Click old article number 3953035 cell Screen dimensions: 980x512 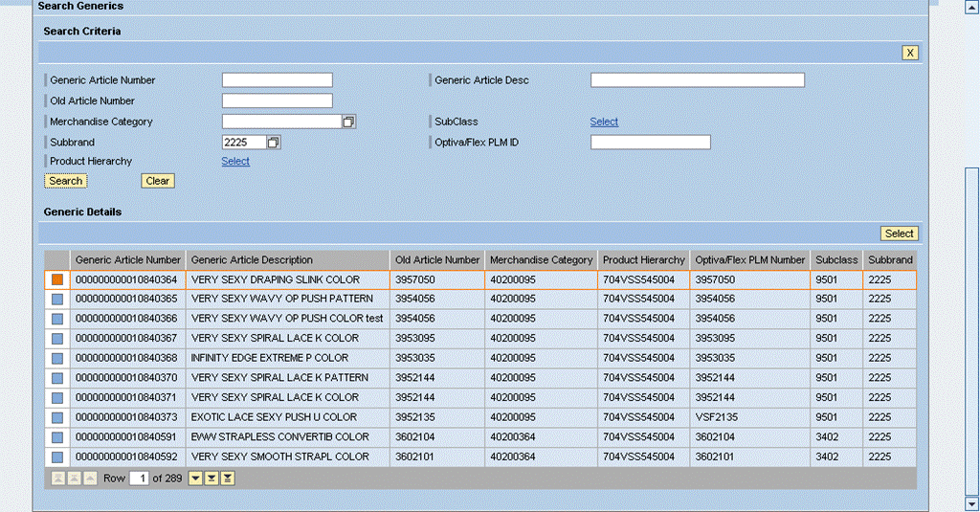[x=437, y=358]
